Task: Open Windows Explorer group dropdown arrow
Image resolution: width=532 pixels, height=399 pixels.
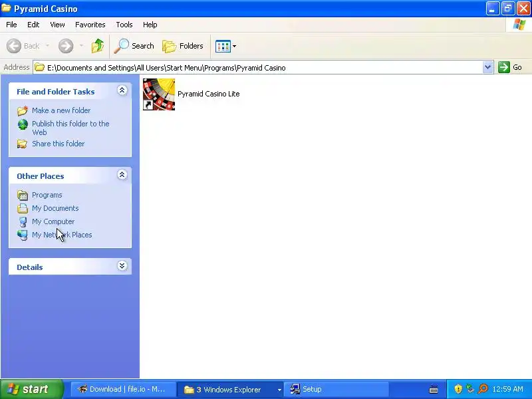Action: (x=279, y=390)
